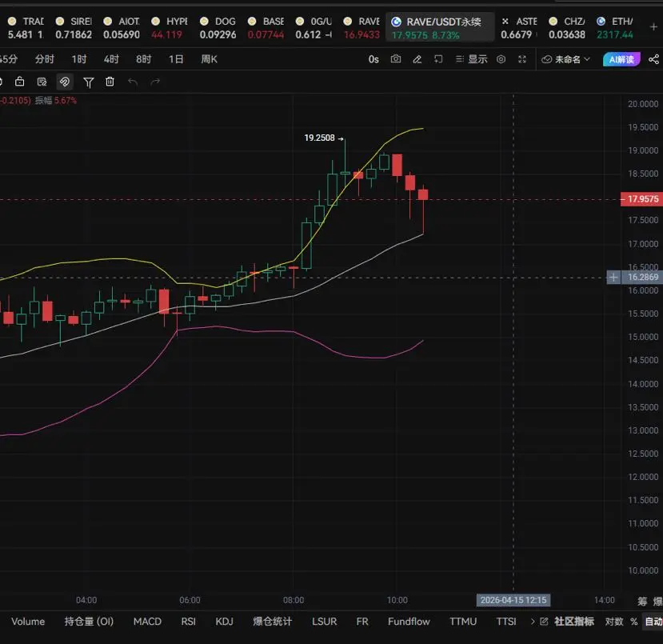Open the pencil drawing tool icon
The image size is (663, 644).
(x=417, y=59)
